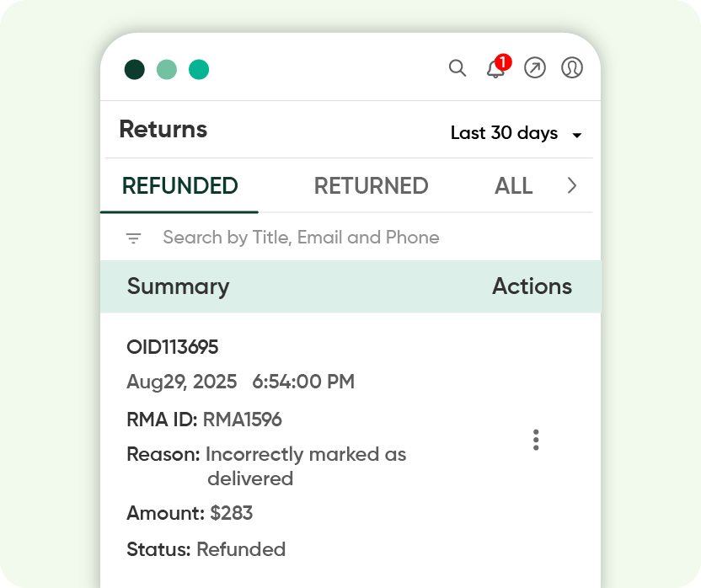Open the ALL tab
The image size is (701, 588).
(x=513, y=185)
